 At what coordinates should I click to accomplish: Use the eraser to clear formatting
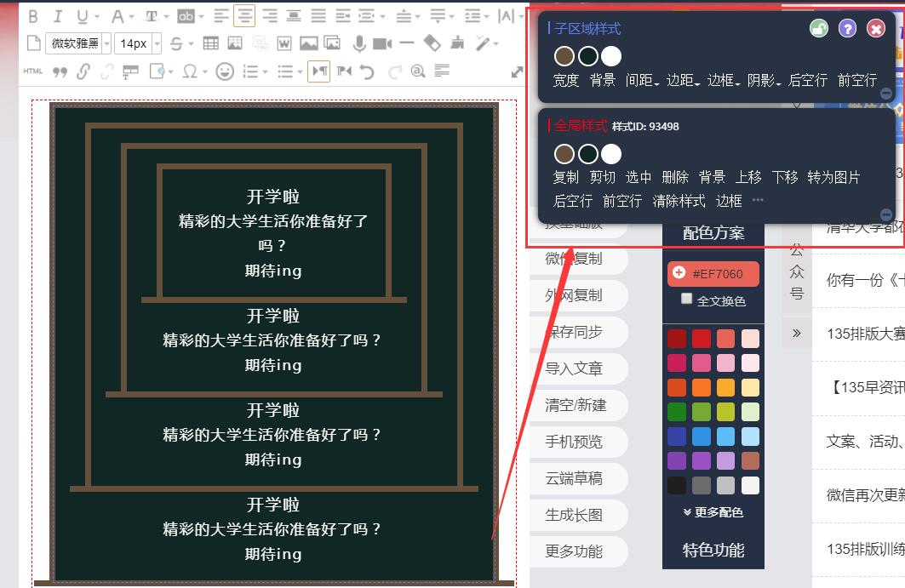[x=432, y=43]
